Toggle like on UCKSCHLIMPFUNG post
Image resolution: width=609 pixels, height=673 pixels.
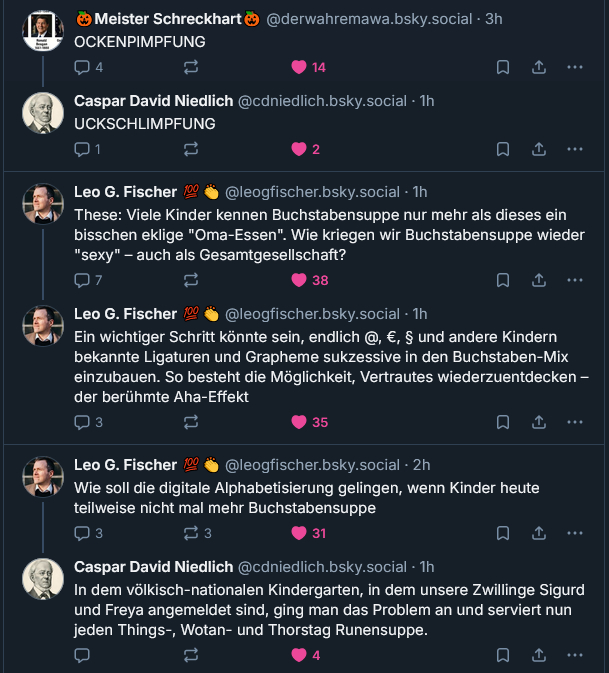tap(298, 149)
